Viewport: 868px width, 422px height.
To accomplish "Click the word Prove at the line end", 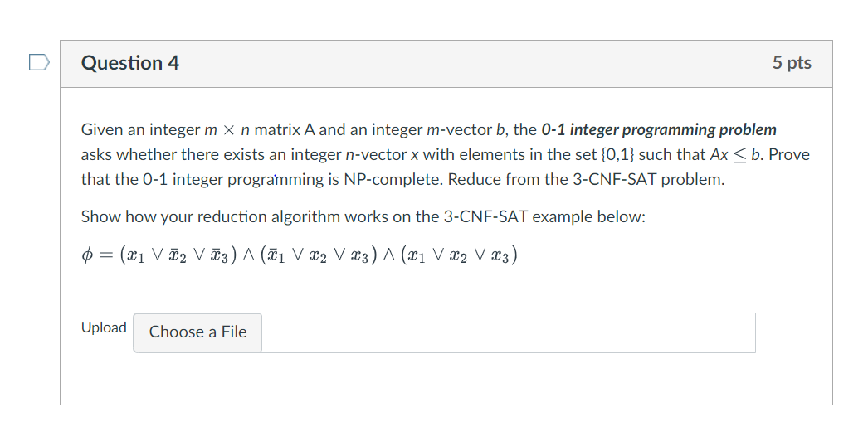I will click(x=789, y=155).
